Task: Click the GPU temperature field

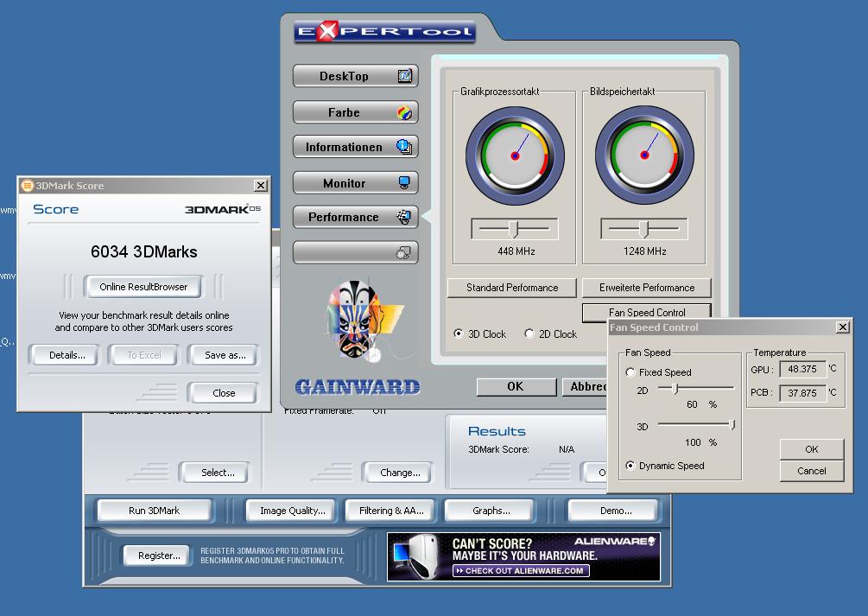Action: (802, 369)
